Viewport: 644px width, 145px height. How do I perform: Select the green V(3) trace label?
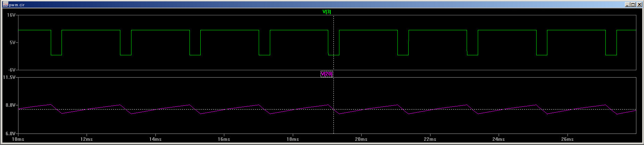click(x=327, y=12)
